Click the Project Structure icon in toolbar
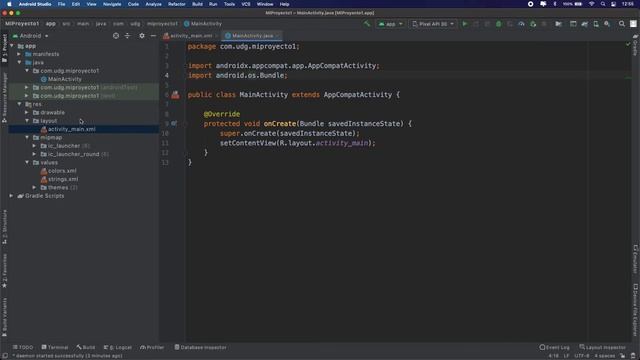The height and width of the screenshot is (360, 640). [558, 24]
